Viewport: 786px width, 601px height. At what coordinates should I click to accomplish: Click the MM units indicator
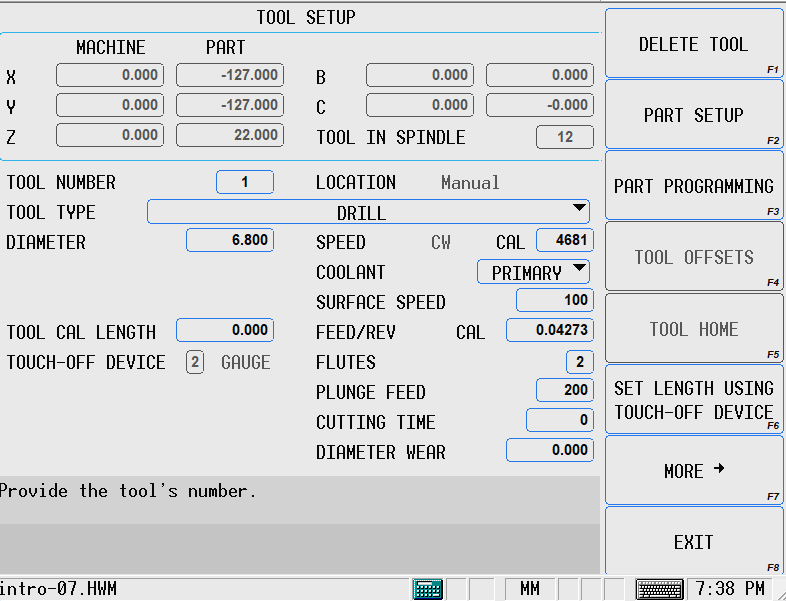pos(529,589)
